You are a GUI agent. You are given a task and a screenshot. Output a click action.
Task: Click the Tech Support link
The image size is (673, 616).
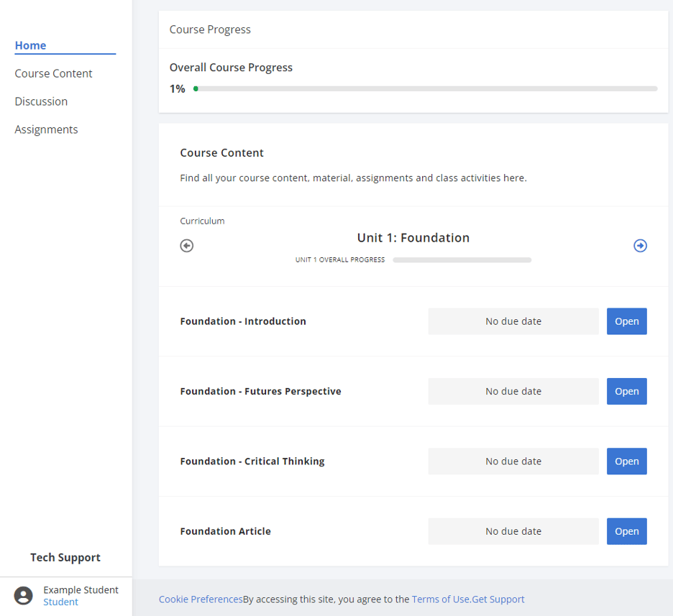click(65, 558)
